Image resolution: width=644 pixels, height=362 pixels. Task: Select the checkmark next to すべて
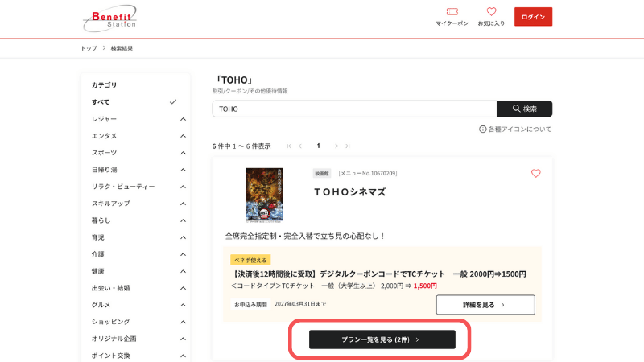tap(173, 102)
